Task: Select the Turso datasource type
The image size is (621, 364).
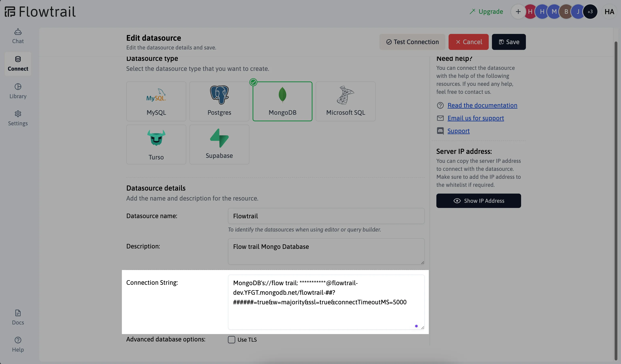Action: 156,144
